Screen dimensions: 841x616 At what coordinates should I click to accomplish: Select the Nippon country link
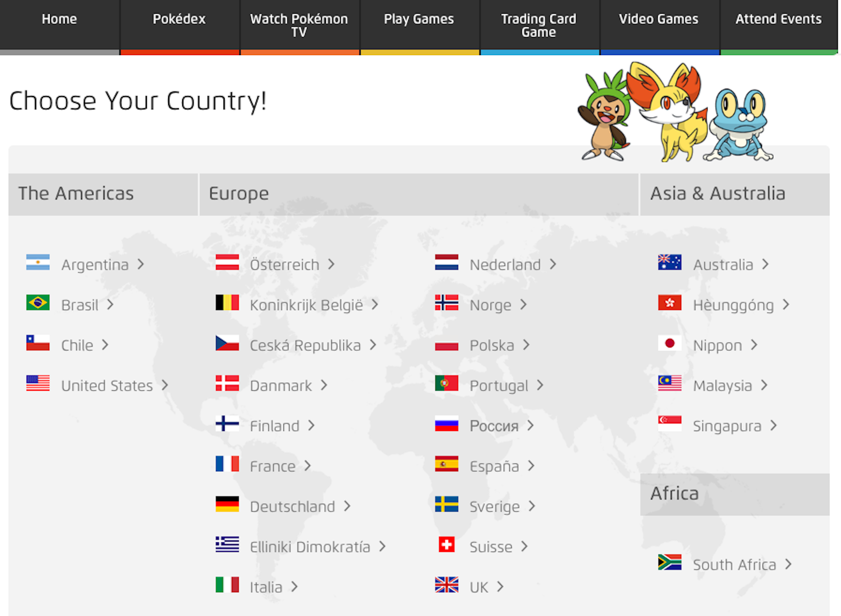tap(718, 345)
